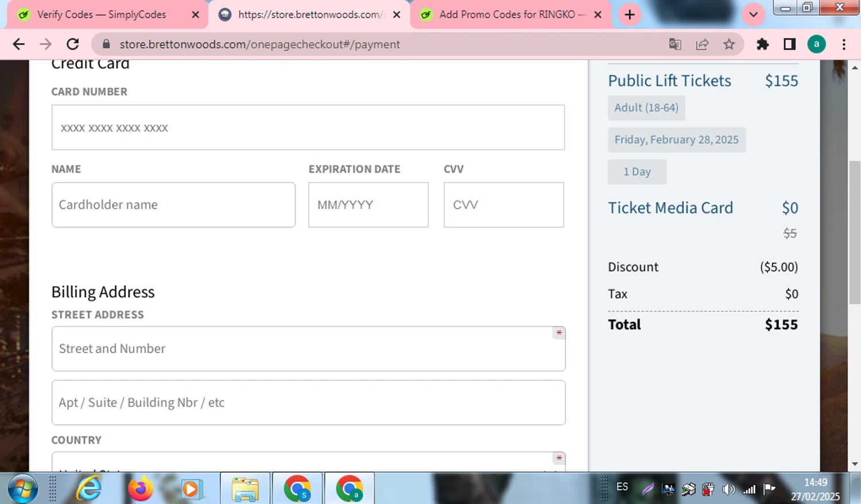This screenshot has width=861, height=504.
Task: Bookmark this page with the star
Action: coord(729,44)
